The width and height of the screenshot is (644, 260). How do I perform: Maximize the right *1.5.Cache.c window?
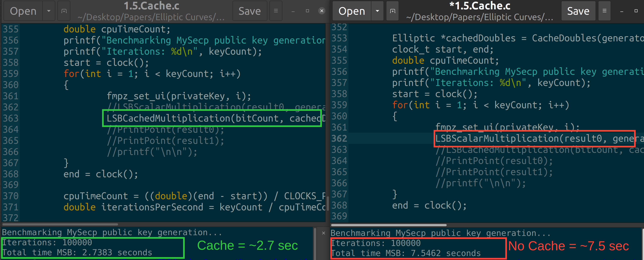point(636,11)
